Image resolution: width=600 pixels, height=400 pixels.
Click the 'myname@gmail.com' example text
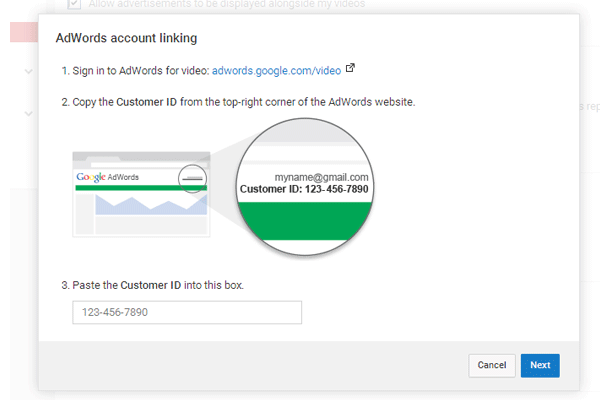(x=321, y=177)
